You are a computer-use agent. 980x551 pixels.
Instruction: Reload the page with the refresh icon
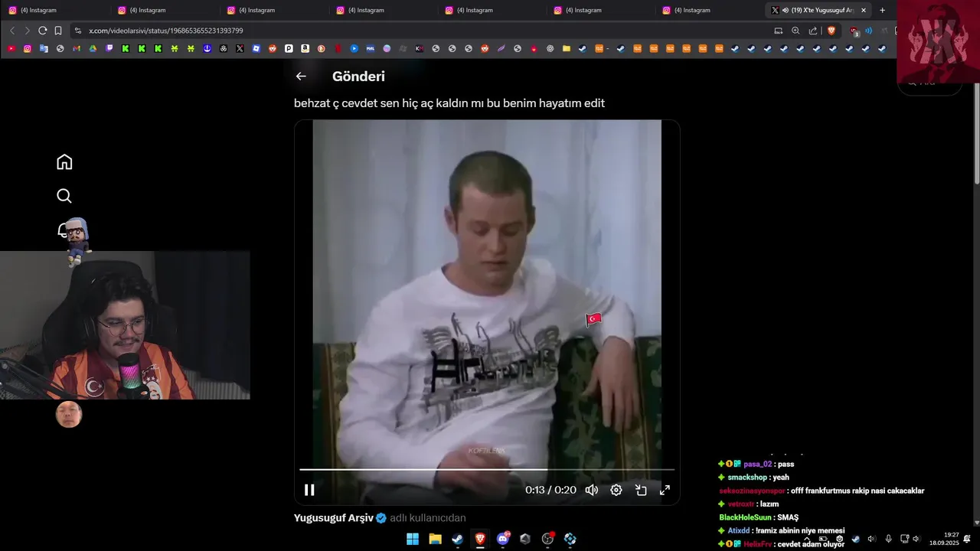click(x=42, y=31)
